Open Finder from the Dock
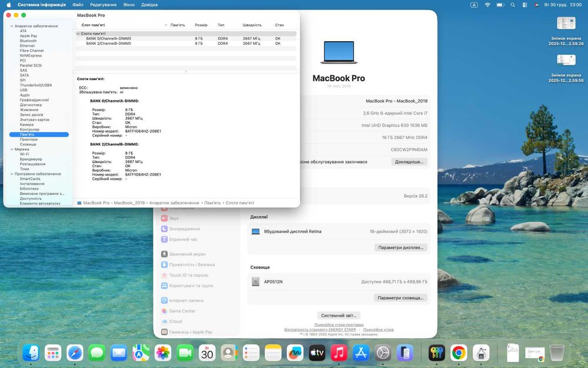 point(31,353)
